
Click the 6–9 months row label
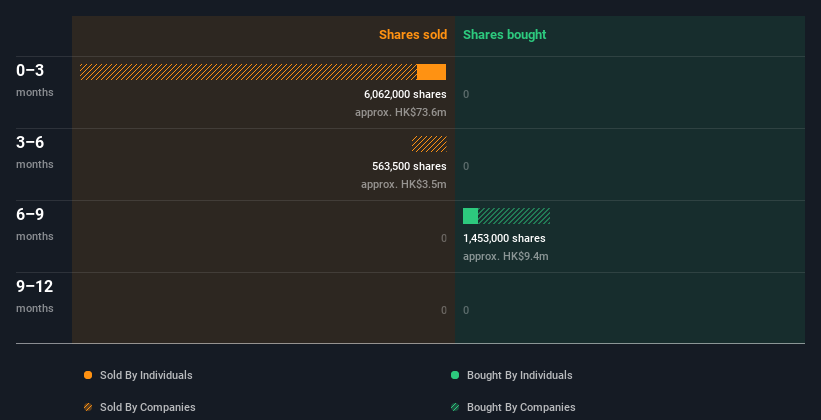[x=35, y=224]
